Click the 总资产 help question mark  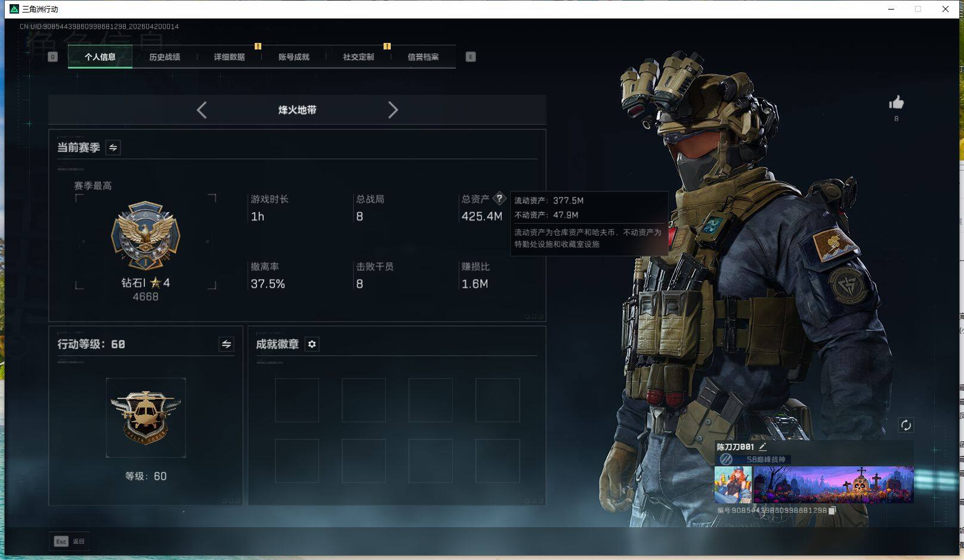(499, 199)
